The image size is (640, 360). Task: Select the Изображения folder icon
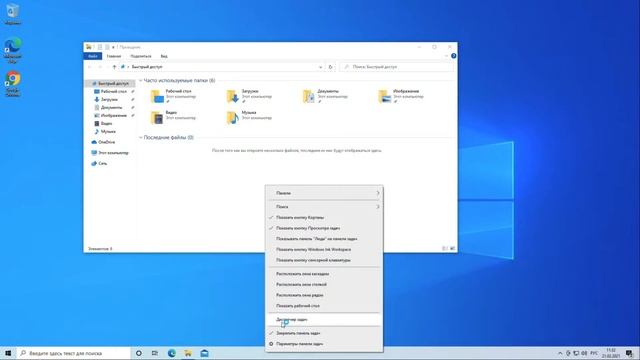coord(385,96)
